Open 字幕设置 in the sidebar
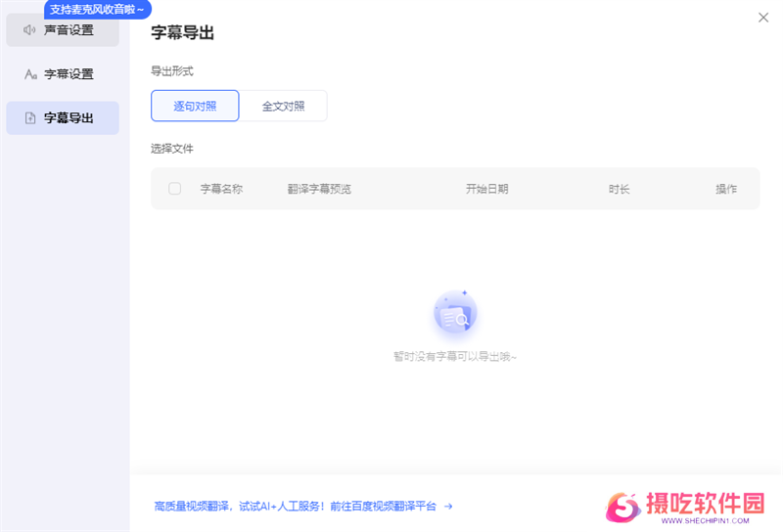This screenshot has height=532, width=783. [63, 74]
